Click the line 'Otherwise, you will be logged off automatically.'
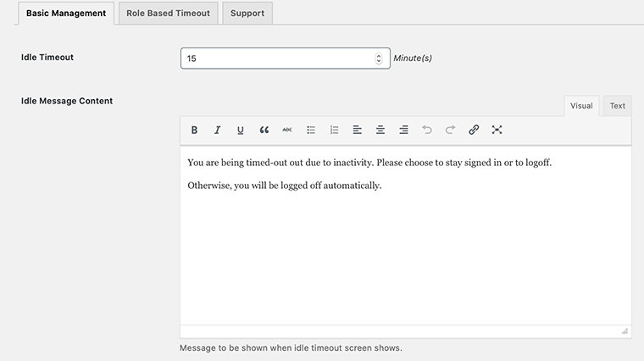Viewport: 644px width, 361px height. [285, 186]
